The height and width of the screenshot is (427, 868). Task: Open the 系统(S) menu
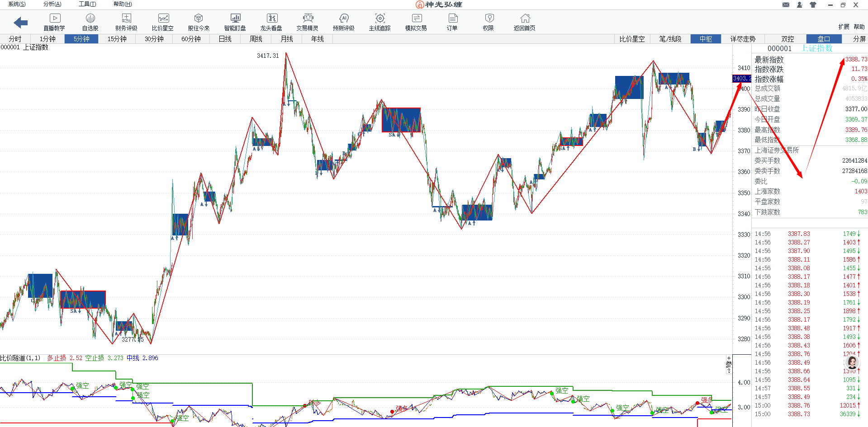pyautogui.click(x=17, y=4)
